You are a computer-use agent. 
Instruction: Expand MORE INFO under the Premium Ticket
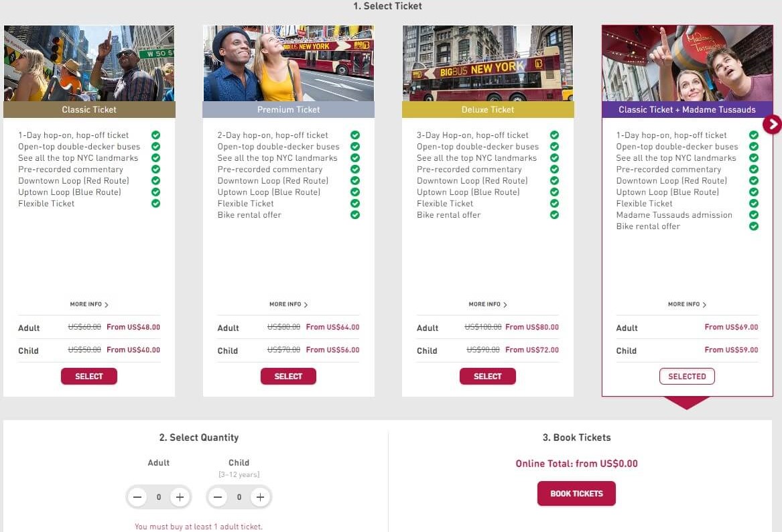(288, 304)
